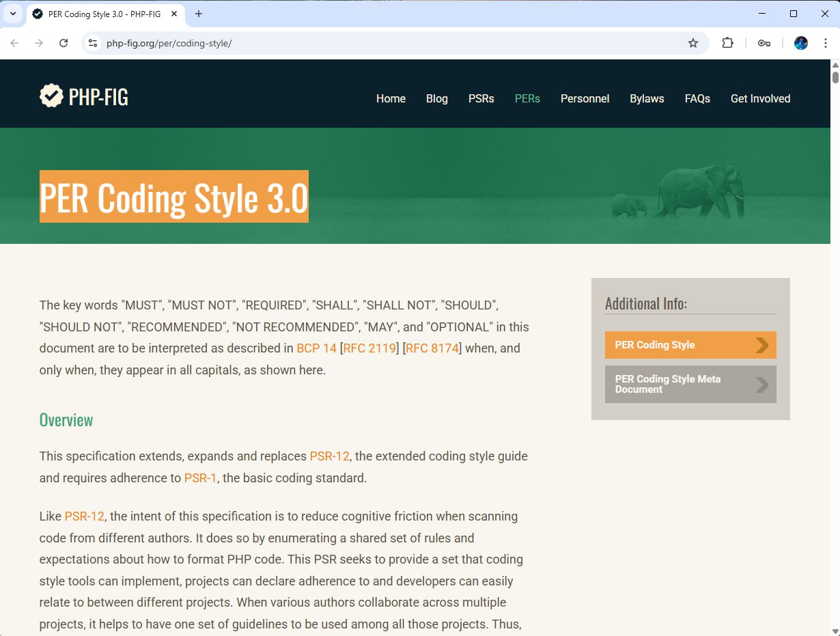Screen dimensions: 840x636
Task: Open the Chrome profile avatar
Action: click(801, 43)
